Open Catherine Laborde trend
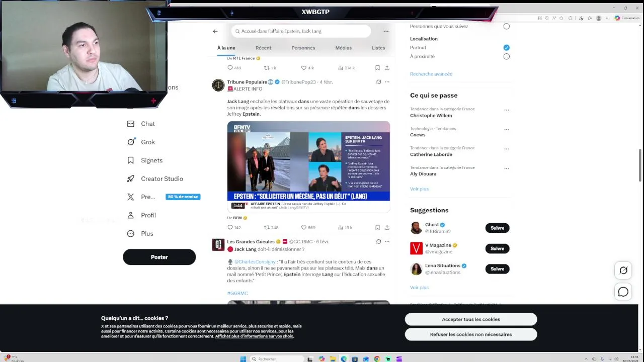This screenshot has width=644, height=362. tap(431, 155)
